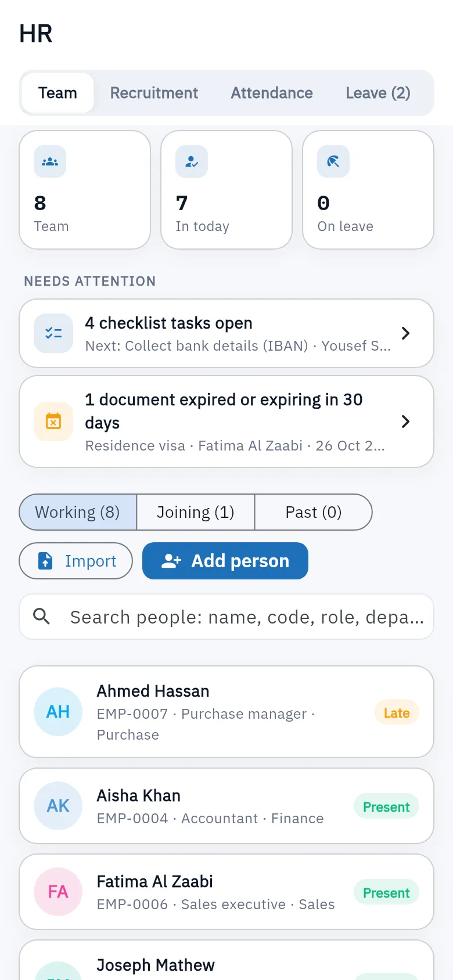Select the Past (0) filter
This screenshot has width=453, height=980.
coord(314,512)
